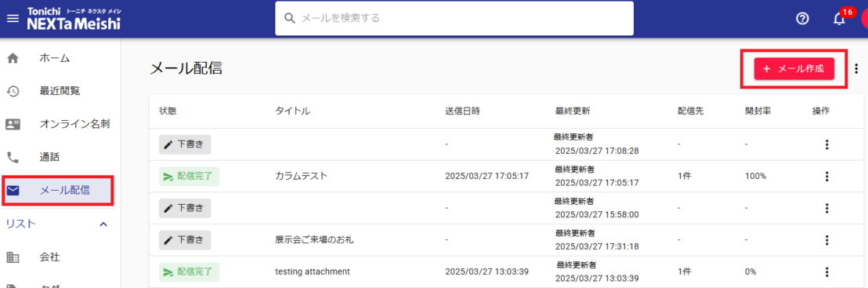This screenshot has height=288, width=868.
Task: Open the カラムテスト mail title
Action: pos(302,177)
